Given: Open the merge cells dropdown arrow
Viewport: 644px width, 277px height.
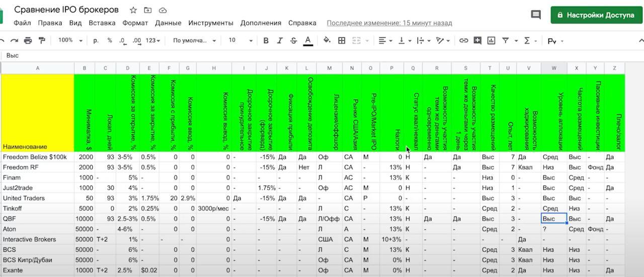Looking at the screenshot, I should pos(367,41).
